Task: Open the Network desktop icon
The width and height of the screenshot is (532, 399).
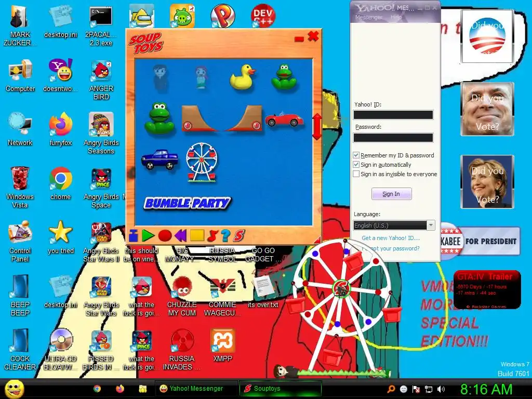Action: [20, 129]
